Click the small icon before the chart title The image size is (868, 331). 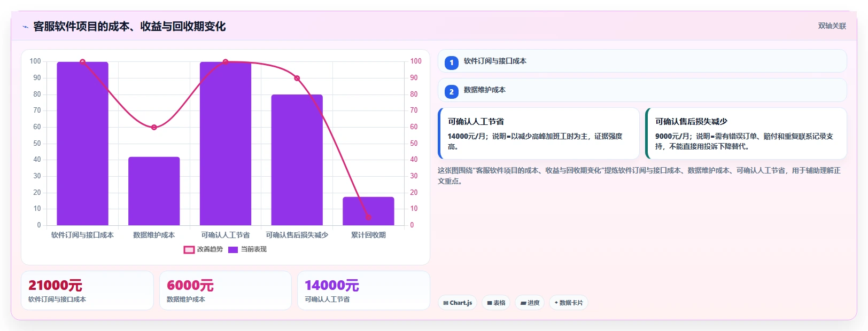click(25, 27)
